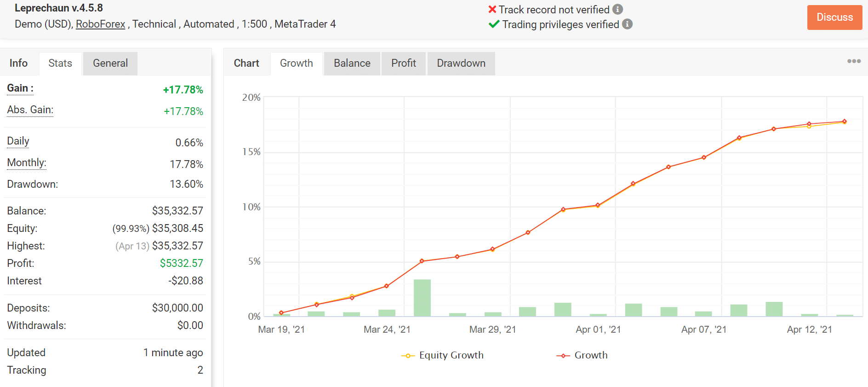Click the Monthly value 17.78%
Image resolution: width=868 pixels, height=387 pixels.
pos(187,164)
